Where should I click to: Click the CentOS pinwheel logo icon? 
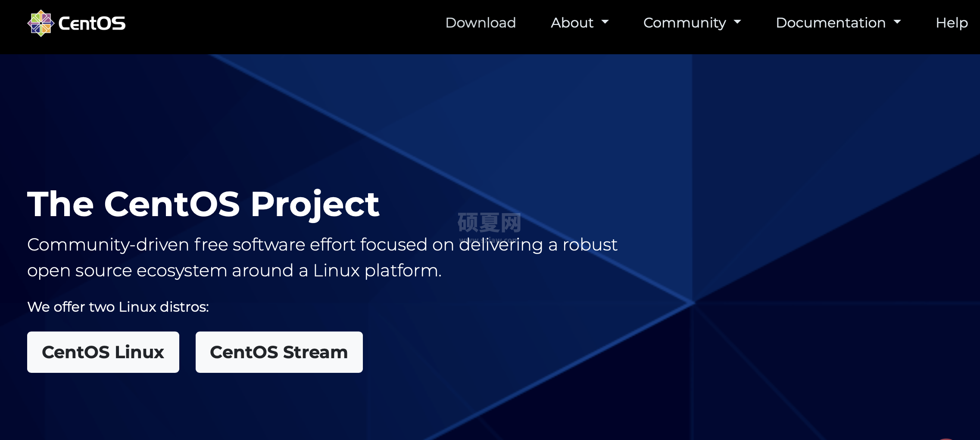point(41,23)
